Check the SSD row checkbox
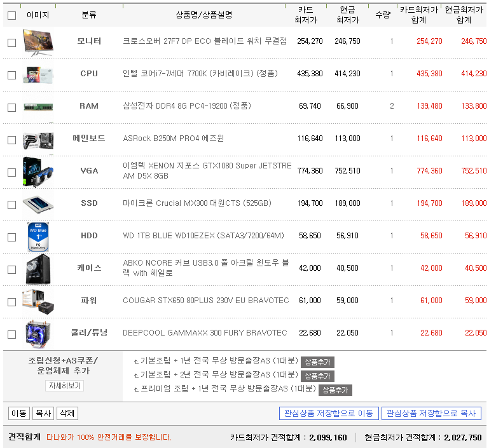The width and height of the screenshot is (503, 448). tap(12, 205)
